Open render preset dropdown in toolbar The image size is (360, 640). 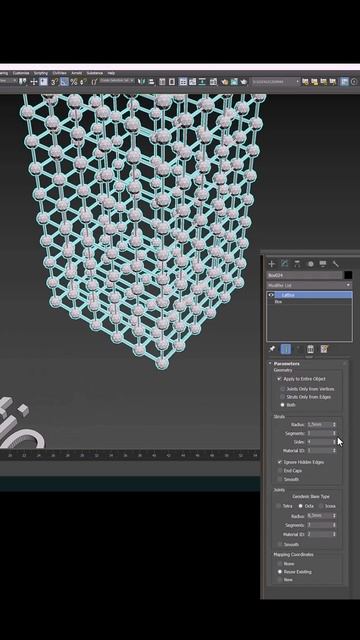pyautogui.click(x=276, y=82)
